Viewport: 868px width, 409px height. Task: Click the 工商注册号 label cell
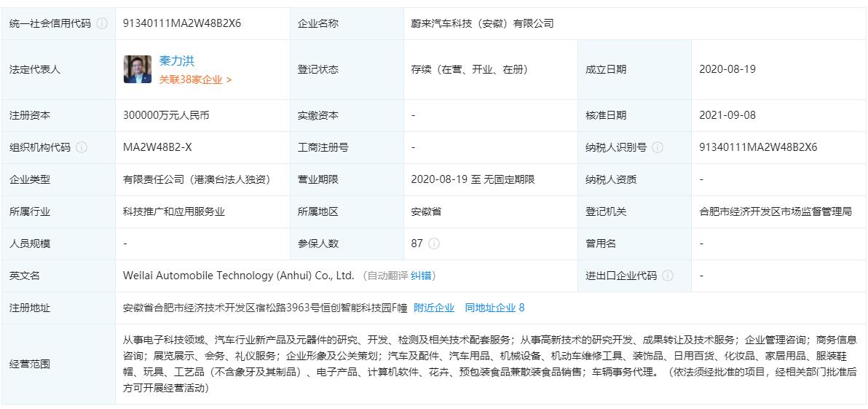coord(347,147)
